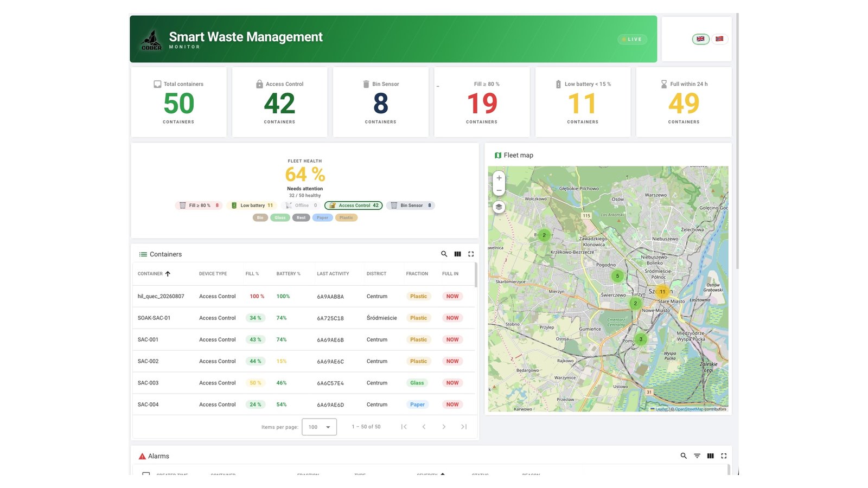Screen dimensions: 868x488
Task: Zoom out on the fleet map
Action: (x=499, y=190)
